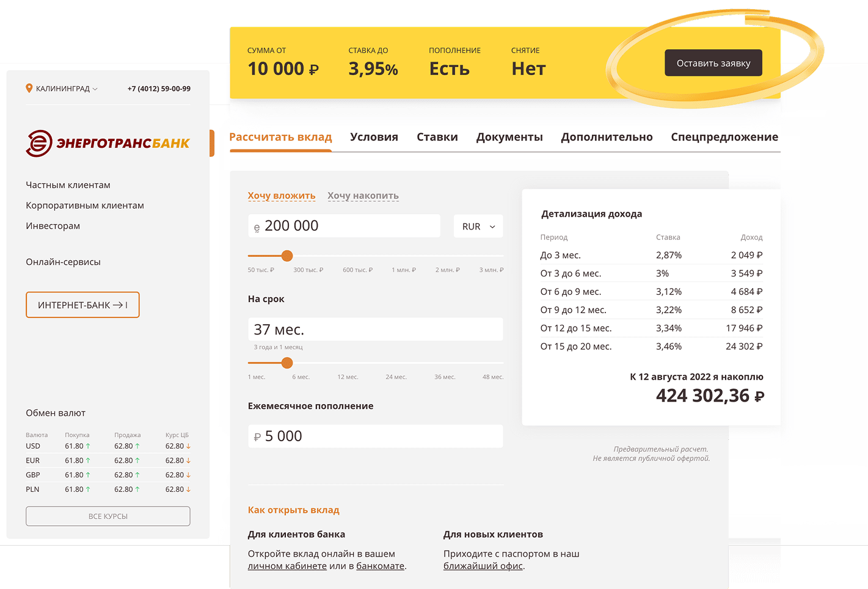Open the "Условия" tab
Screen dimensions: 868x589
[374, 137]
